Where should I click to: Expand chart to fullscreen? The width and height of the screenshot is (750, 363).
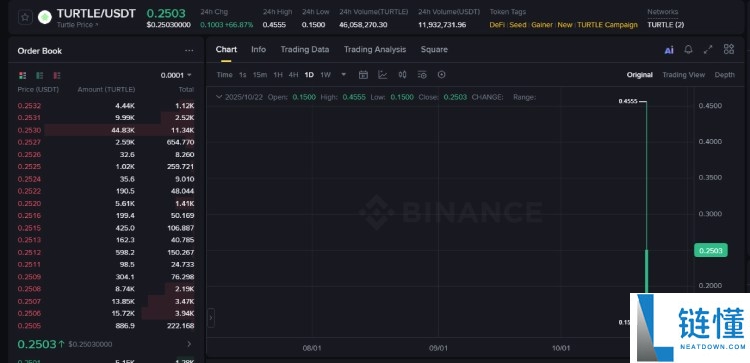tap(708, 49)
